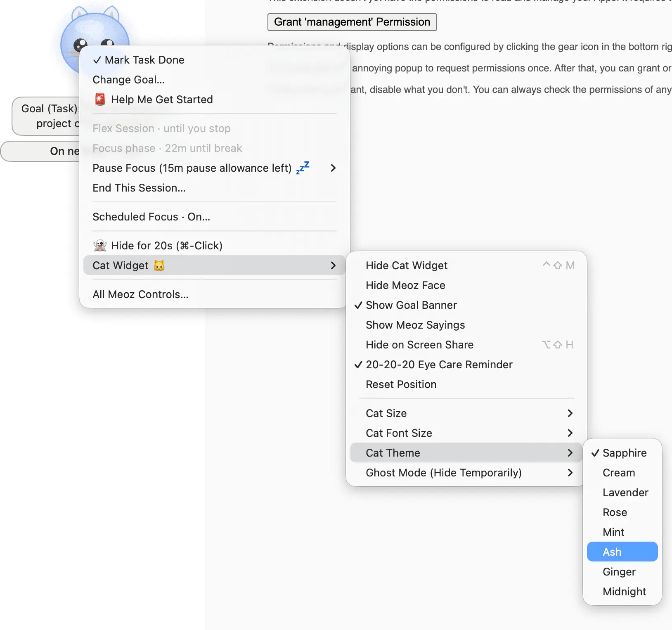Viewport: 672px width, 630px height.
Task: Open Scheduled Focus · On...
Action: 215,217
